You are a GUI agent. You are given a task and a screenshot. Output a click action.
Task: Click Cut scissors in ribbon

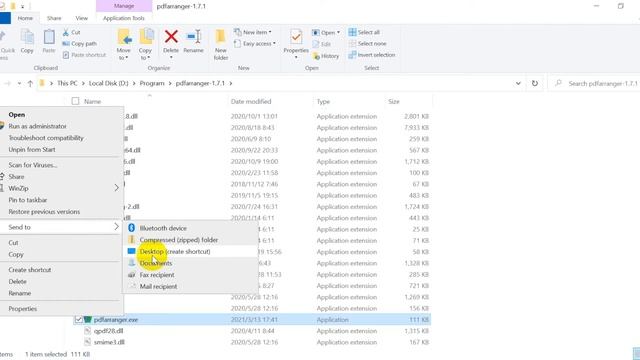pos(72,32)
